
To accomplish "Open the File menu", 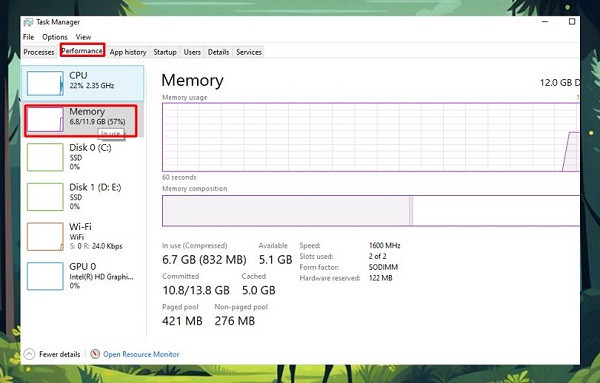I will [x=28, y=37].
